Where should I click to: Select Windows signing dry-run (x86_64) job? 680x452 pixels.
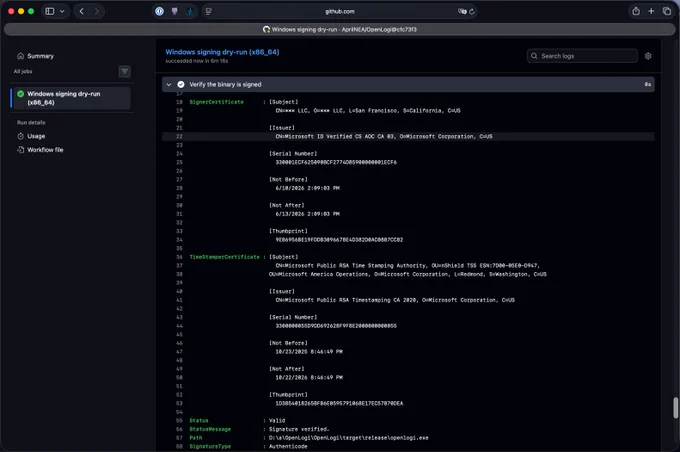click(x=71, y=98)
